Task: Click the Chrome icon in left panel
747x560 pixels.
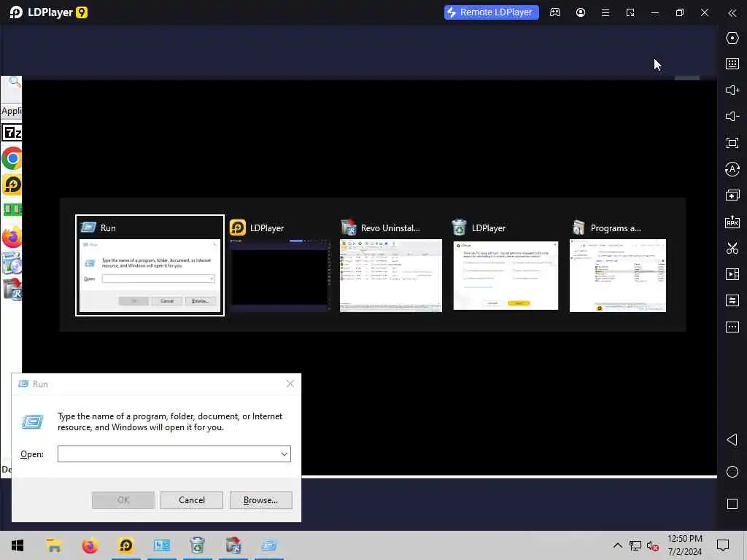Action: click(x=12, y=158)
